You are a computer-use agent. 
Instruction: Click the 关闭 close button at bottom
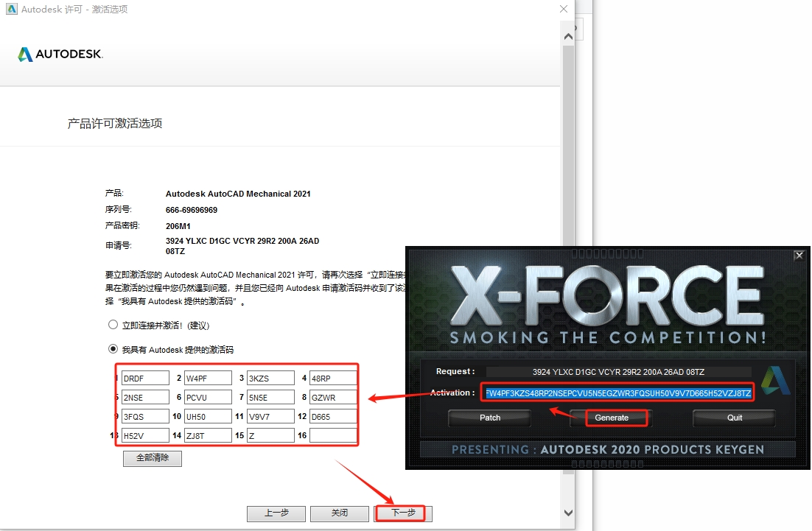point(340,513)
